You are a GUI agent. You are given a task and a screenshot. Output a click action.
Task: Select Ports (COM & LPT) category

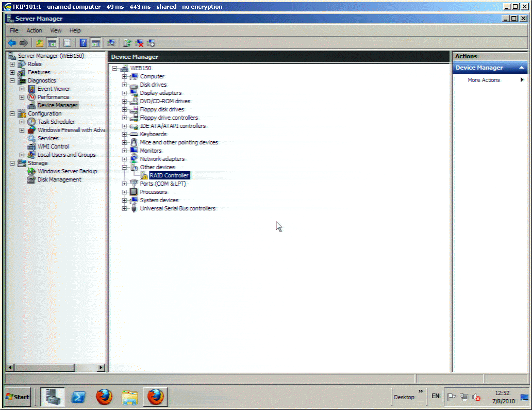click(163, 184)
